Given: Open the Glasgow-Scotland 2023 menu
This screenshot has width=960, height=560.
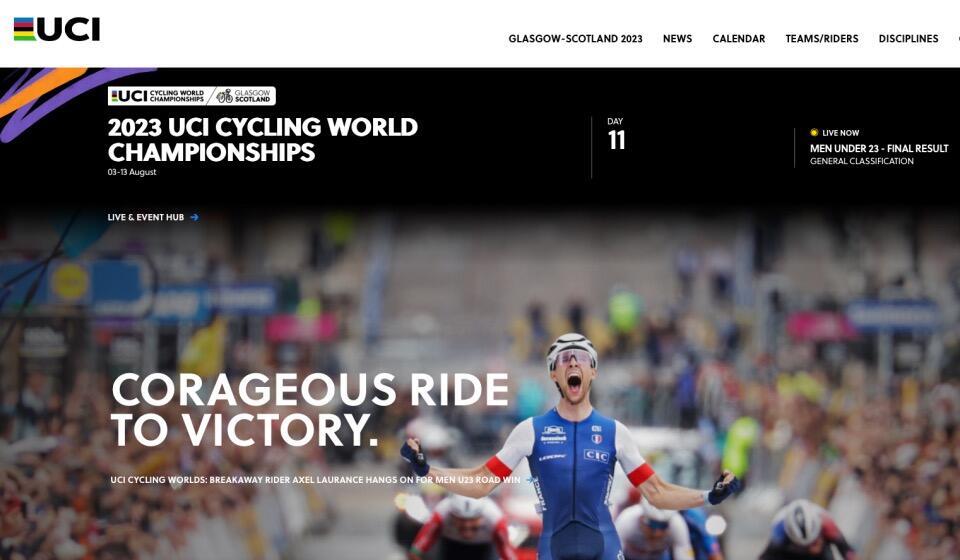Looking at the screenshot, I should (x=575, y=39).
